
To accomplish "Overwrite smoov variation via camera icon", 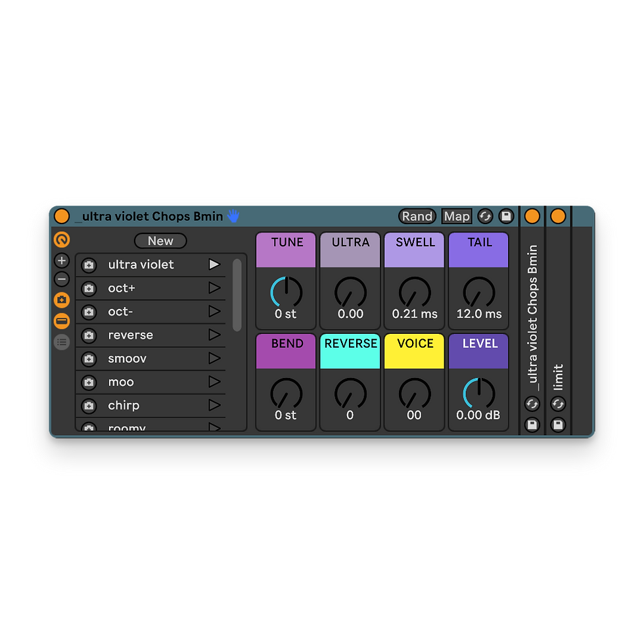I will [89, 359].
